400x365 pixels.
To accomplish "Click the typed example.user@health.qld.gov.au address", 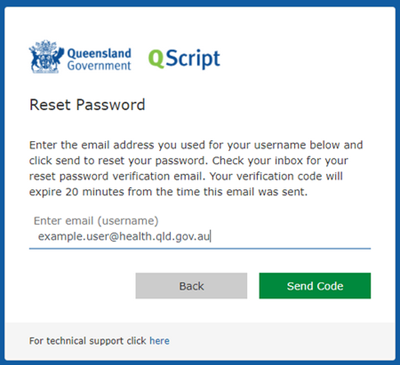I will [x=124, y=236].
